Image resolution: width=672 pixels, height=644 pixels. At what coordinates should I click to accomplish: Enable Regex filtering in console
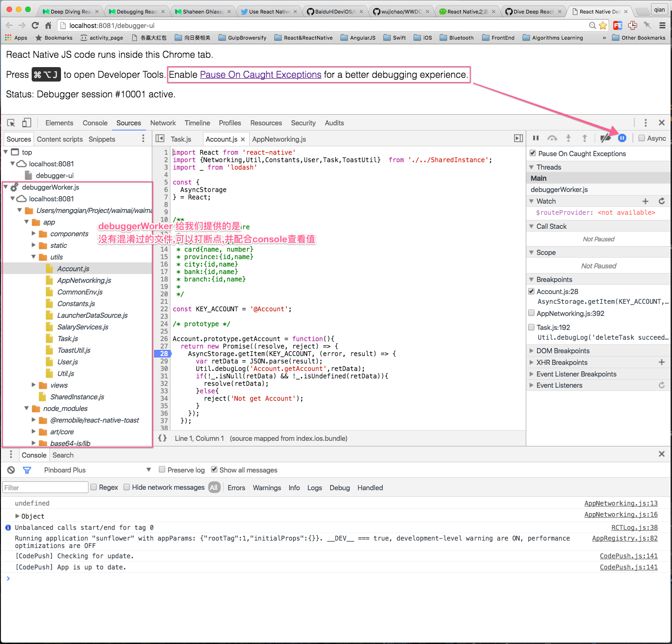94,487
